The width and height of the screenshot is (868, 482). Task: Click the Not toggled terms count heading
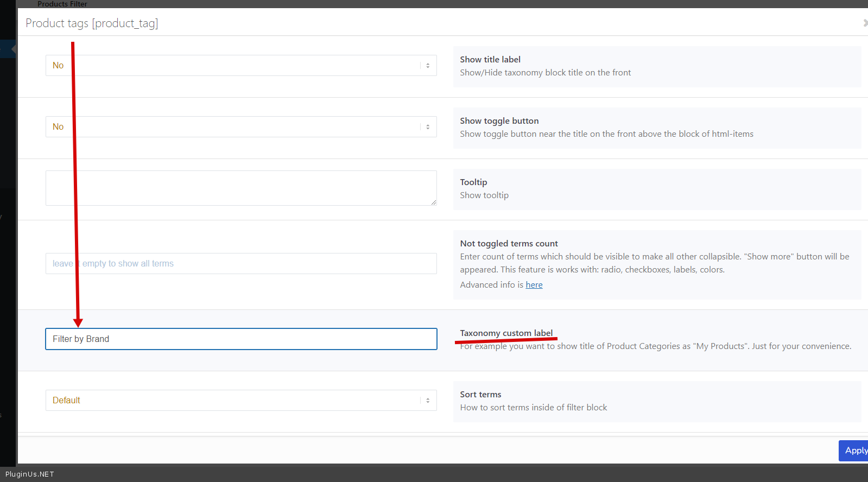(x=509, y=244)
